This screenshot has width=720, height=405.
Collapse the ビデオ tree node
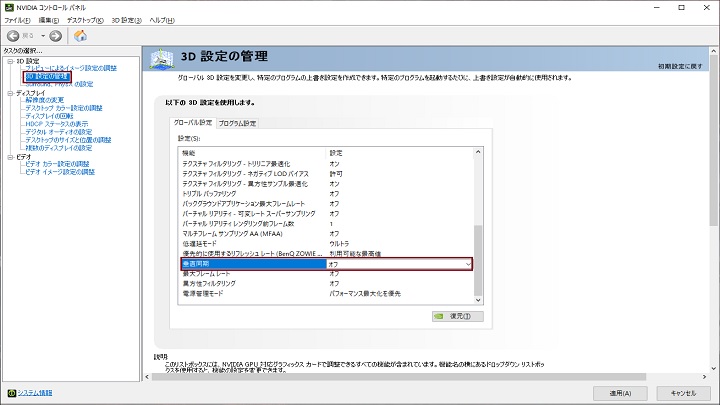click(x=10, y=157)
